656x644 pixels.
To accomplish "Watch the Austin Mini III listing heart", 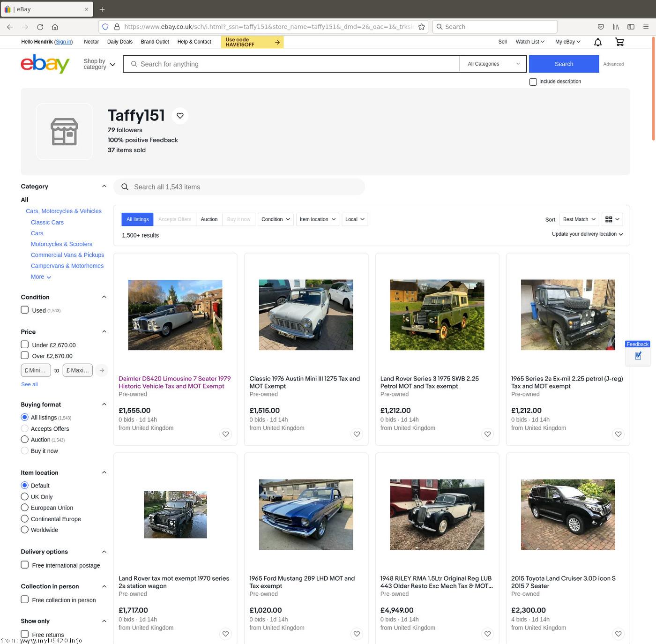I will (x=357, y=434).
